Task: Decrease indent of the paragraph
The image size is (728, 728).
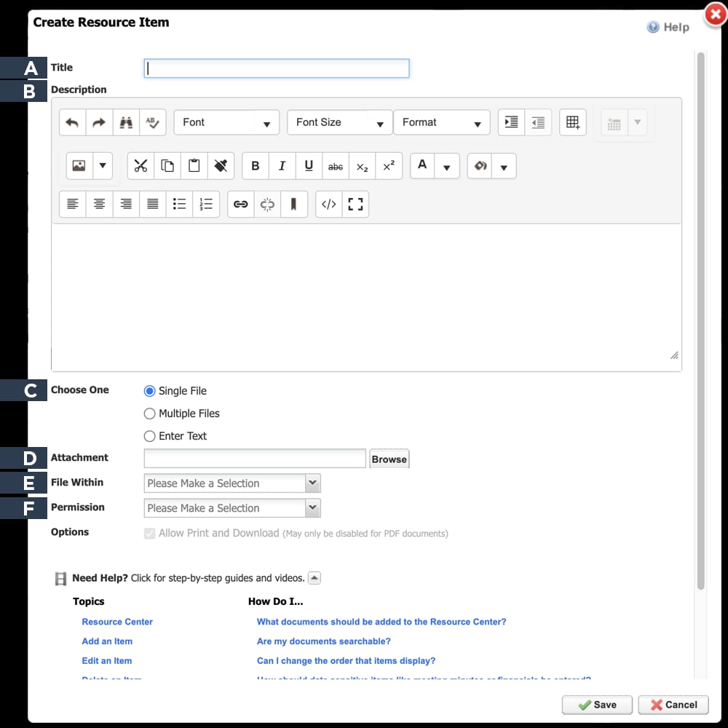Action: click(x=538, y=122)
